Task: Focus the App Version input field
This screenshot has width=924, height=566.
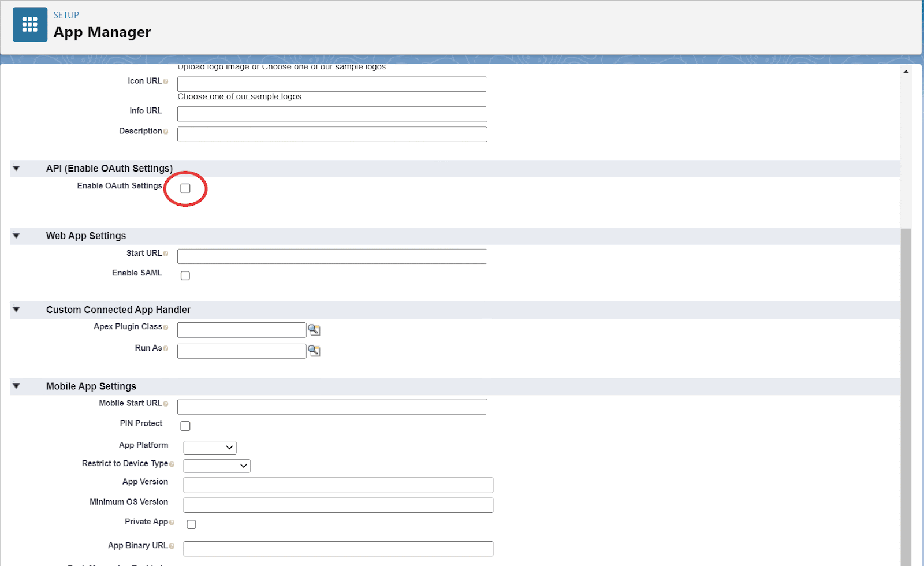Action: click(x=338, y=485)
